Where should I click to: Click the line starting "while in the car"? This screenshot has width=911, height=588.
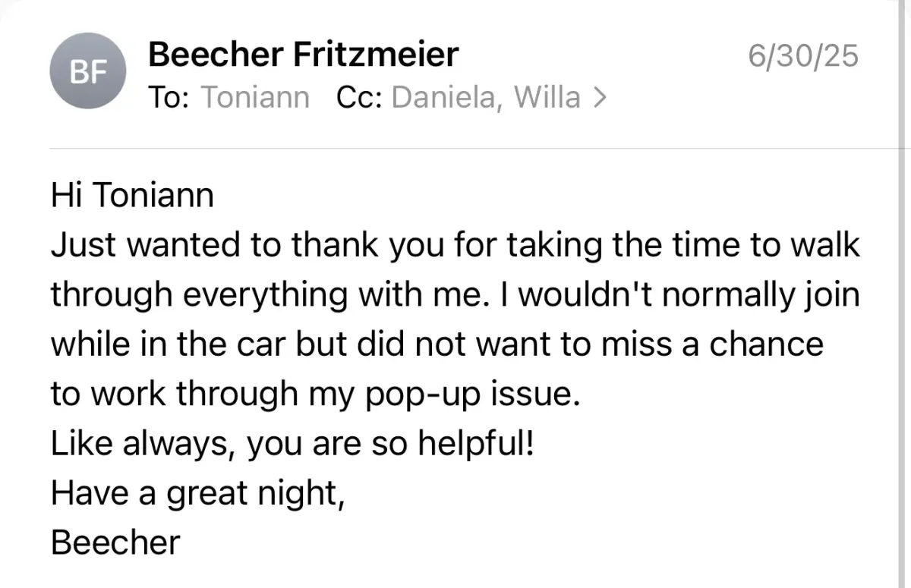point(437,345)
